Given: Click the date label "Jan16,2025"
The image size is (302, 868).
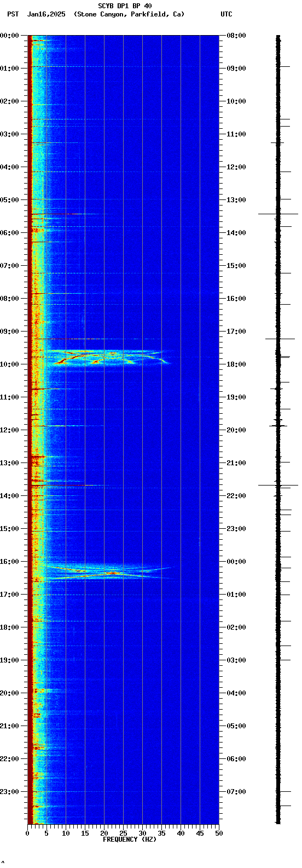Looking at the screenshot, I should click(x=46, y=14).
